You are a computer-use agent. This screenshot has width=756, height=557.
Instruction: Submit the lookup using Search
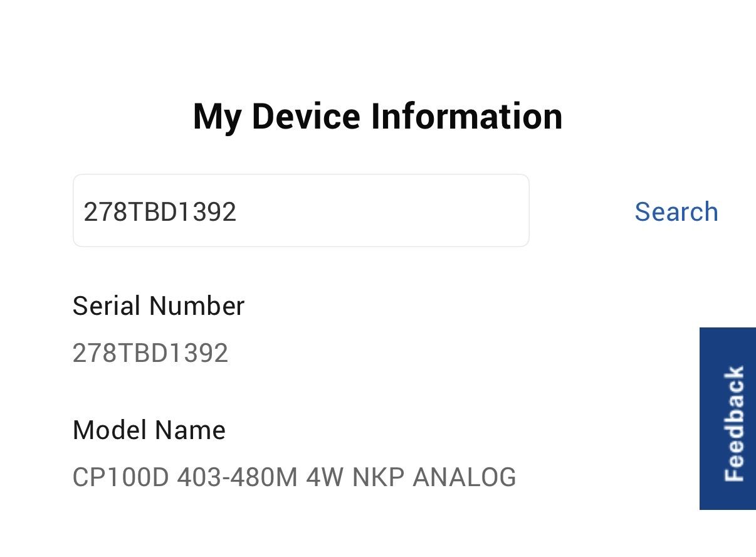(676, 212)
